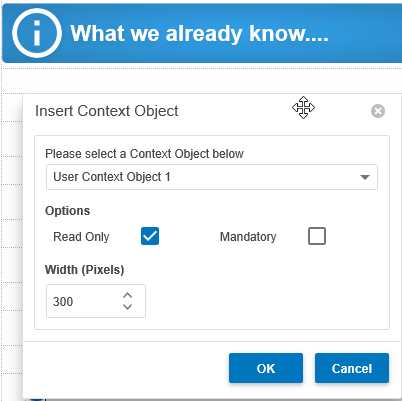Click the info icon in the blue header
Image resolution: width=402 pixels, height=401 pixels.
(x=37, y=33)
